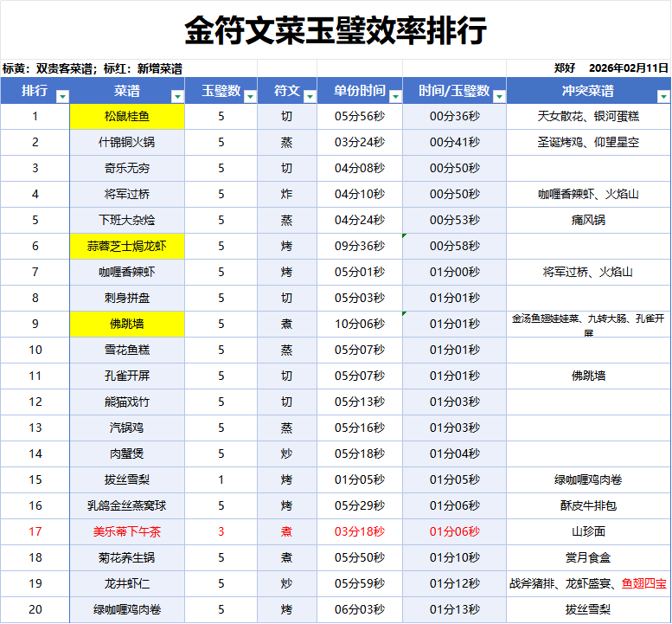Select the red 美乐蒂下午茶 cell

pos(127,531)
